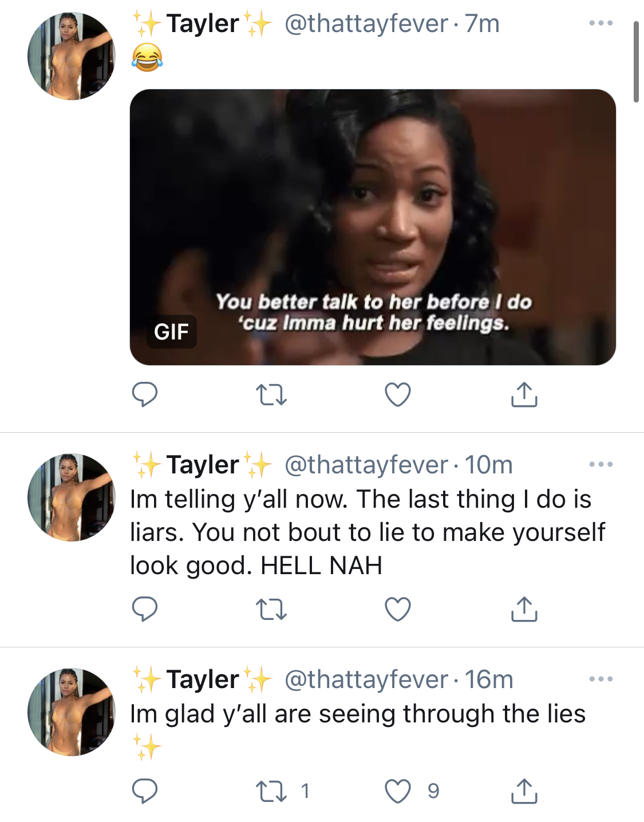The image size is (644, 822).
Task: Open Tayler's avatar on the 16m tweet
Action: (71, 712)
